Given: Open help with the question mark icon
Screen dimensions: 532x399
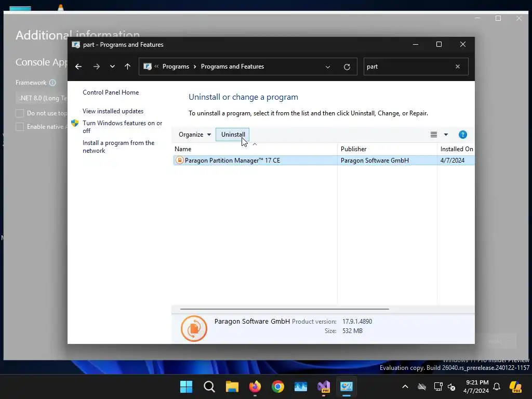Looking at the screenshot, I should [463, 135].
